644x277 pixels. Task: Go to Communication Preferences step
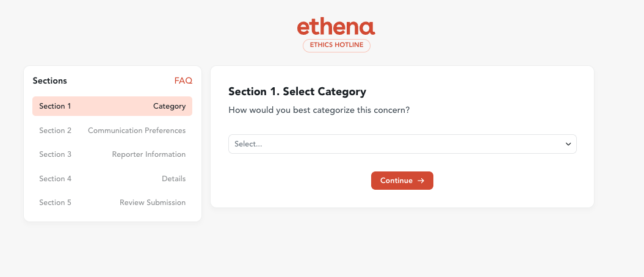point(137,131)
